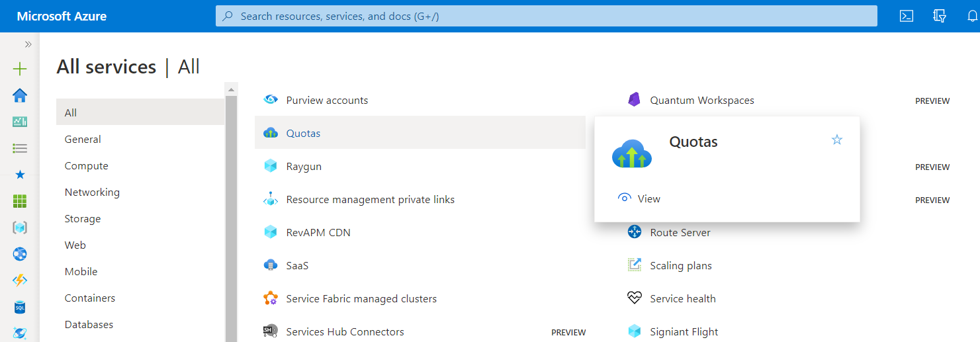Click scroll-up arrow of category list

231,89
